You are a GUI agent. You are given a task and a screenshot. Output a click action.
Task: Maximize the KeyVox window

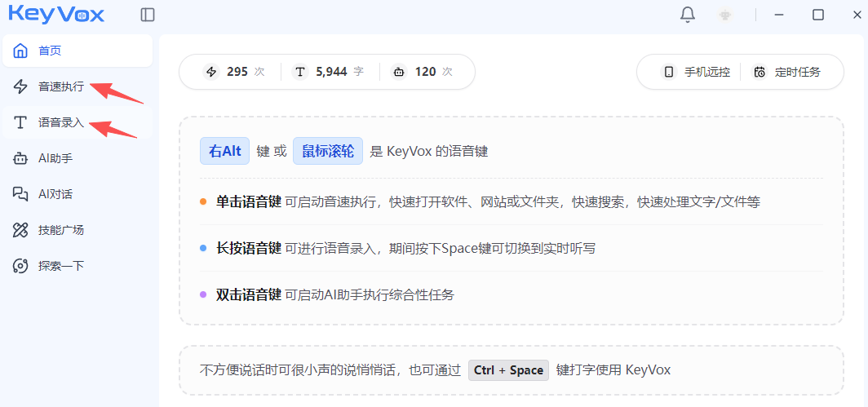coord(818,15)
